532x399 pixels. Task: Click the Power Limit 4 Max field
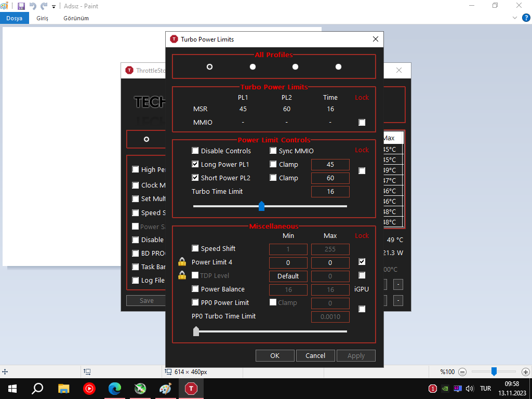click(330, 262)
